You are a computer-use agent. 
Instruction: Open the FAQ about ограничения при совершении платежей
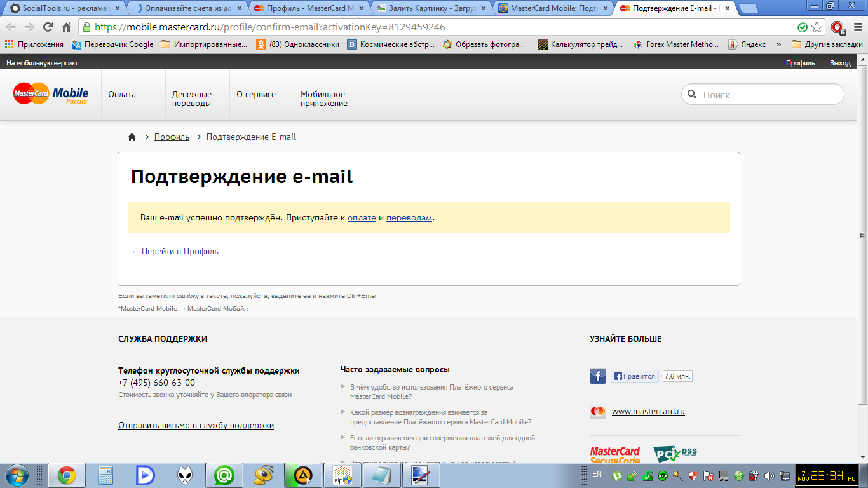pyautogui.click(x=442, y=442)
